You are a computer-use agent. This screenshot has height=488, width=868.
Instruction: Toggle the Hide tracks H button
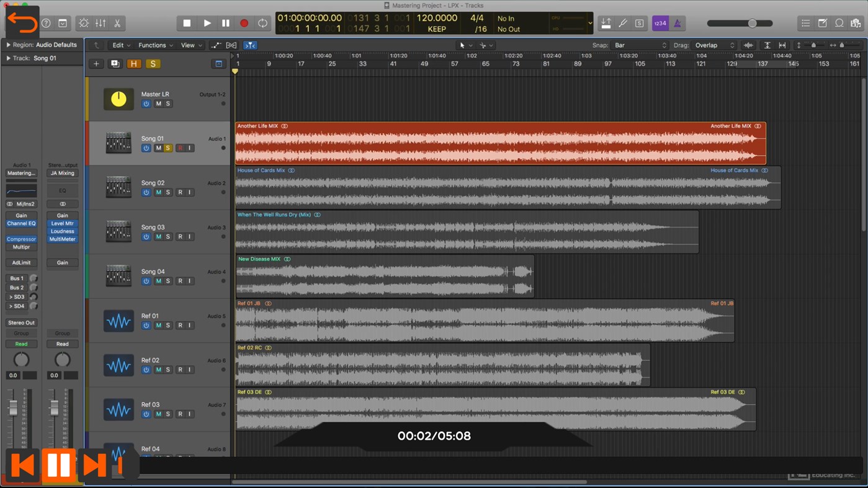[133, 64]
